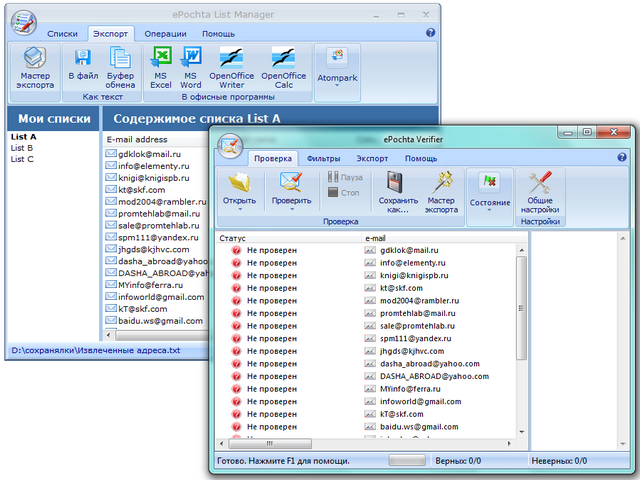Select MYinfo@ferra.ru in List Manager
This screenshot has width=640, height=480.
click(x=150, y=285)
